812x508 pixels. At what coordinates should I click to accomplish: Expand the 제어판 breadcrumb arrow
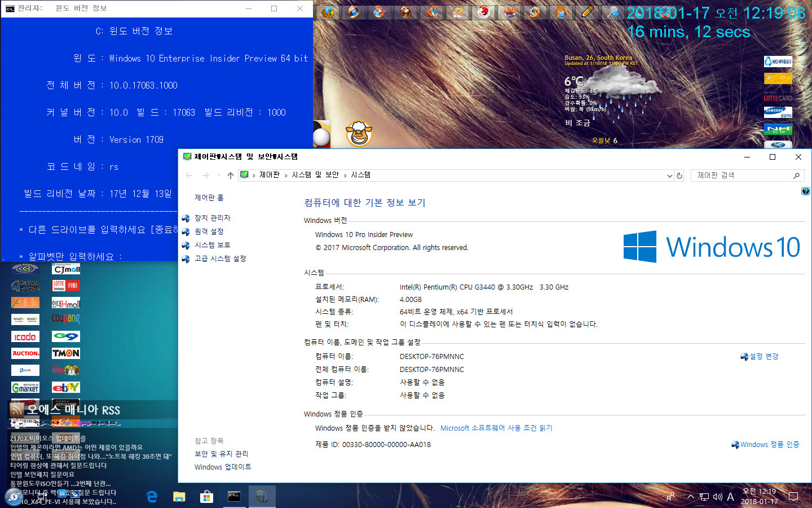286,176
